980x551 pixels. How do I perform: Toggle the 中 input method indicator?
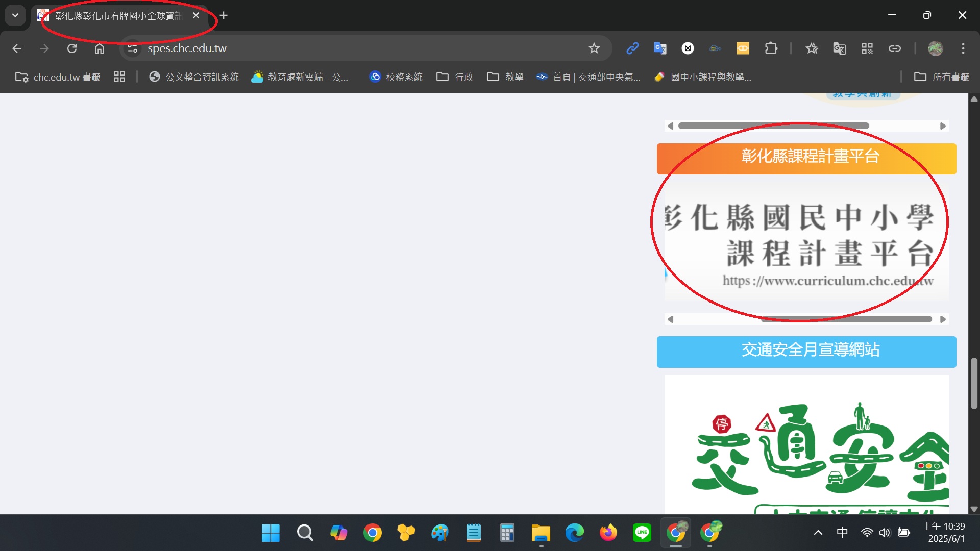(842, 533)
